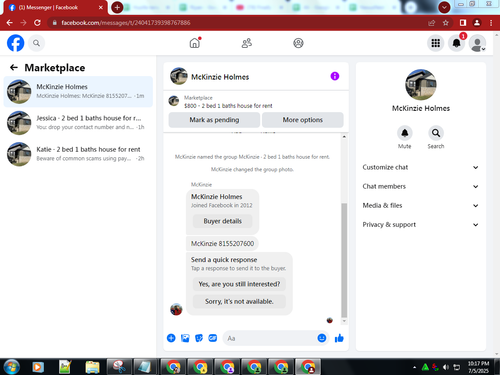Viewport: 500px width, 375px height.
Task: Attach a photo using the image icon
Action: [x=185, y=338]
